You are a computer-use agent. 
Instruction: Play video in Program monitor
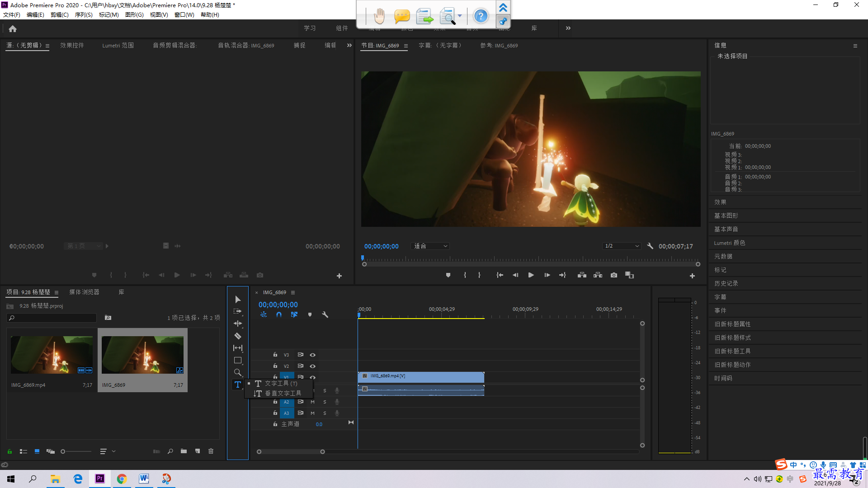point(531,275)
